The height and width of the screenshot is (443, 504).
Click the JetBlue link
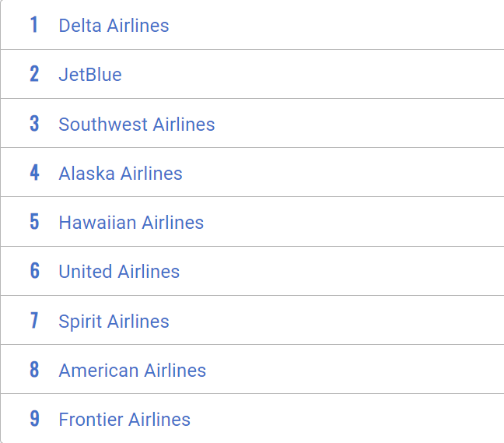click(x=90, y=75)
